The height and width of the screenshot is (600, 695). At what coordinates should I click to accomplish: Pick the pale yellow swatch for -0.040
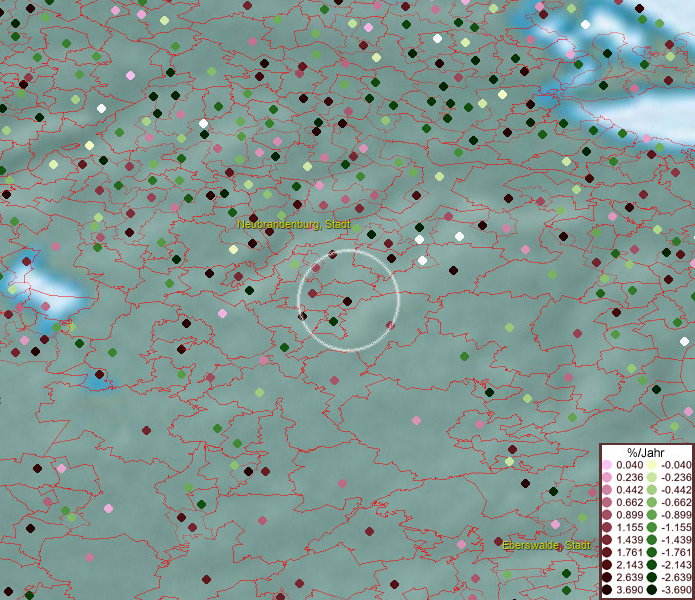coord(652,465)
